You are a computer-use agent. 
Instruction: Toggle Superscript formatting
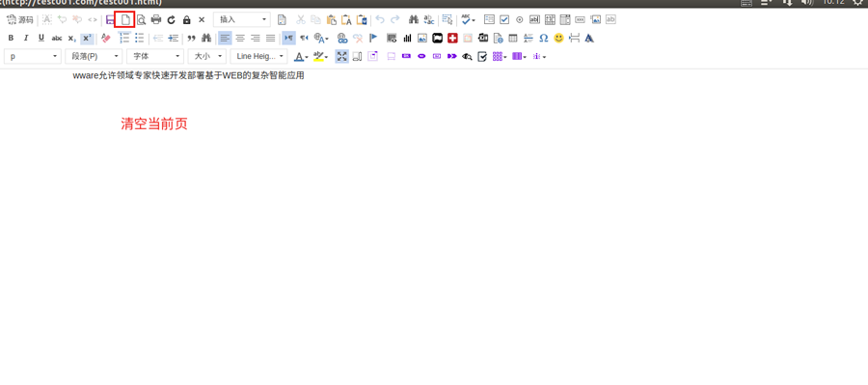tap(87, 39)
